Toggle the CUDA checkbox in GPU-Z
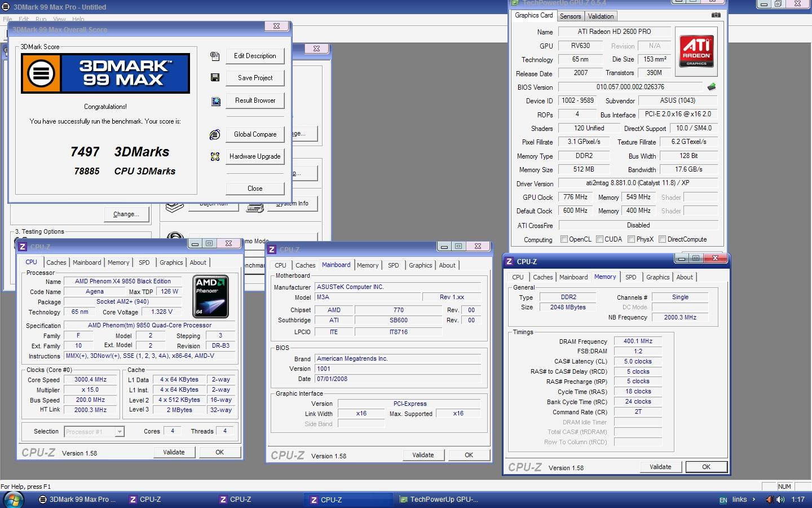 pyautogui.click(x=599, y=239)
